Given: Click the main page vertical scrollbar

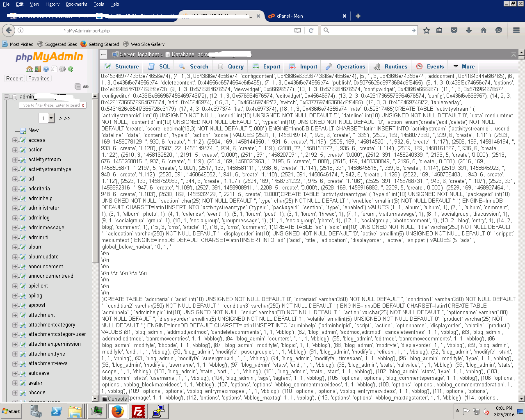Looking at the screenshot, I should click(522, 225).
